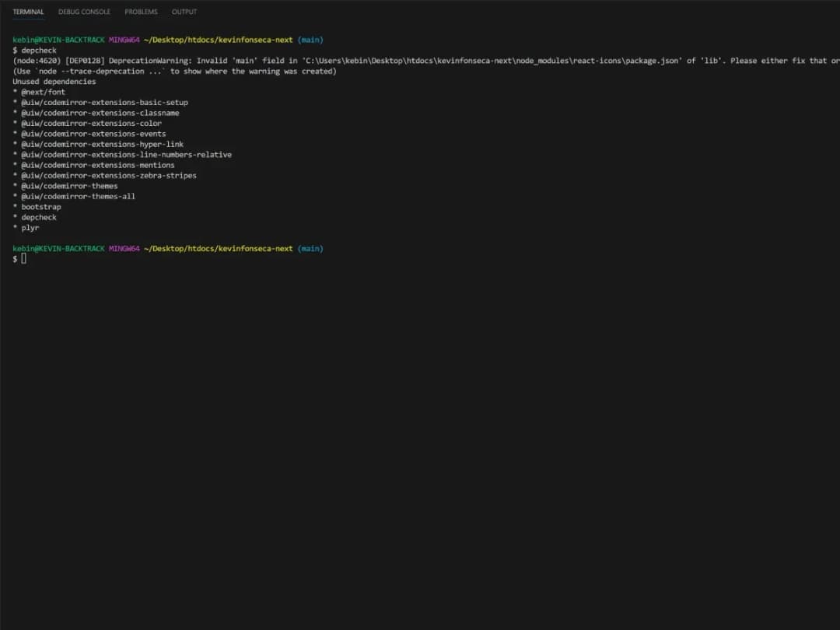840x630 pixels.
Task: Click the plyr dependency entry
Action: [x=30, y=227]
